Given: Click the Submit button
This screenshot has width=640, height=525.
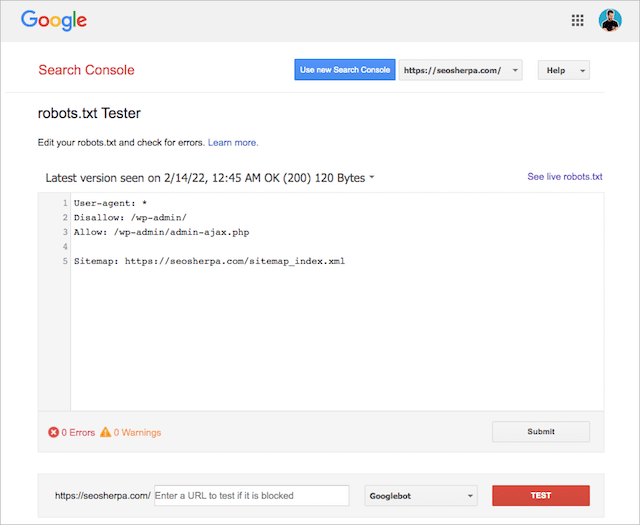Looking at the screenshot, I should pos(541,432).
